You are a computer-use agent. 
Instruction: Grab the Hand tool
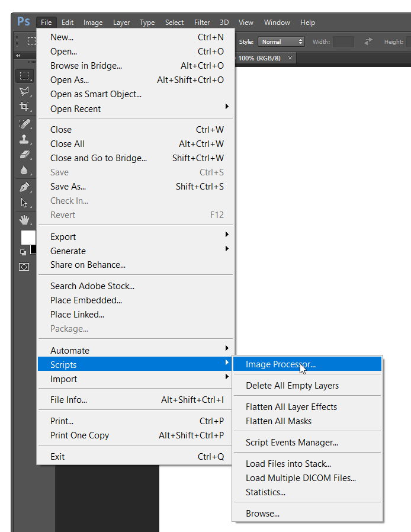click(24, 219)
